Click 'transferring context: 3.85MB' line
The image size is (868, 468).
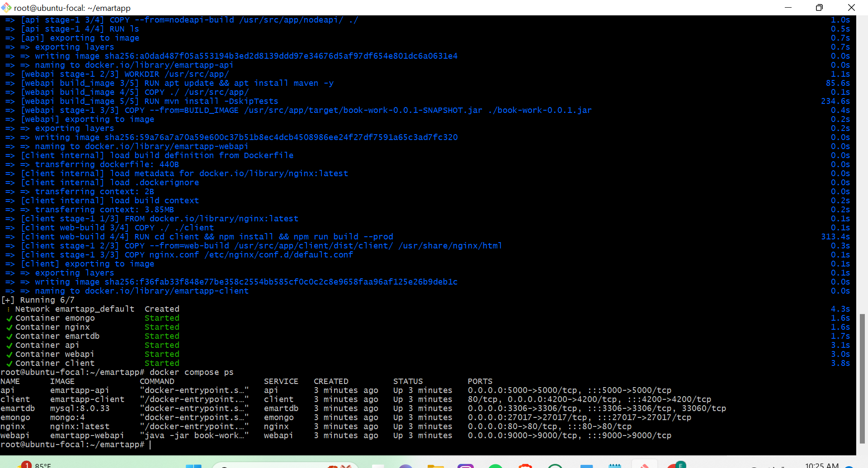coord(104,210)
